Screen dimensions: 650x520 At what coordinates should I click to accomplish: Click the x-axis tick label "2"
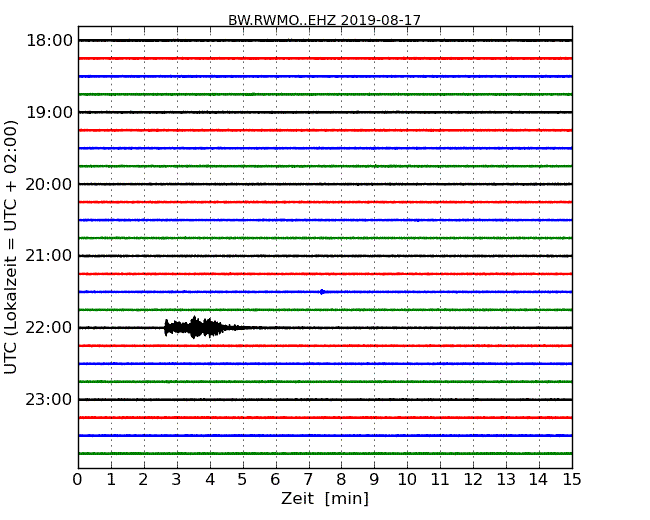point(144,479)
